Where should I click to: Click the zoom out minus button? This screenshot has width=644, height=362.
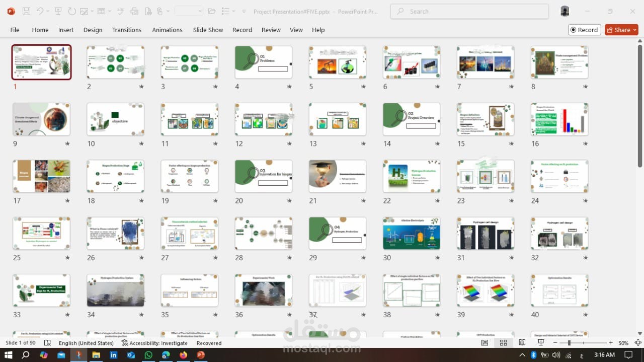[x=555, y=343]
